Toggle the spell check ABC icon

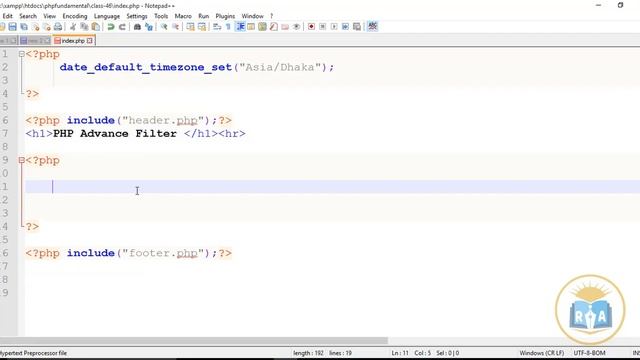pyautogui.click(x=372, y=27)
